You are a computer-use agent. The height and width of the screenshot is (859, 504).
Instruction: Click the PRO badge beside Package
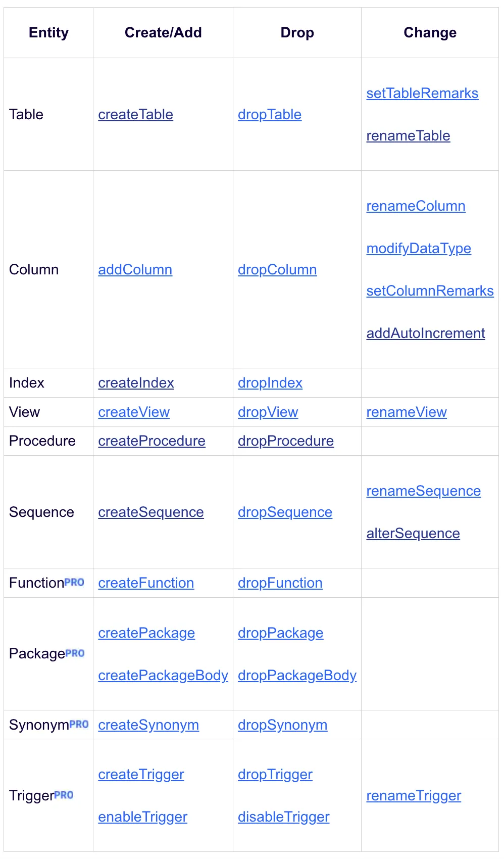(x=75, y=653)
